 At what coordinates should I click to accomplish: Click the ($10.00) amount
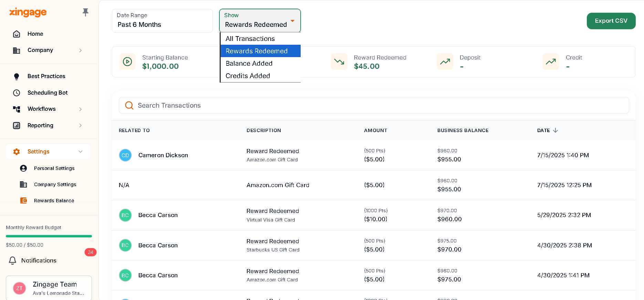[x=376, y=219]
